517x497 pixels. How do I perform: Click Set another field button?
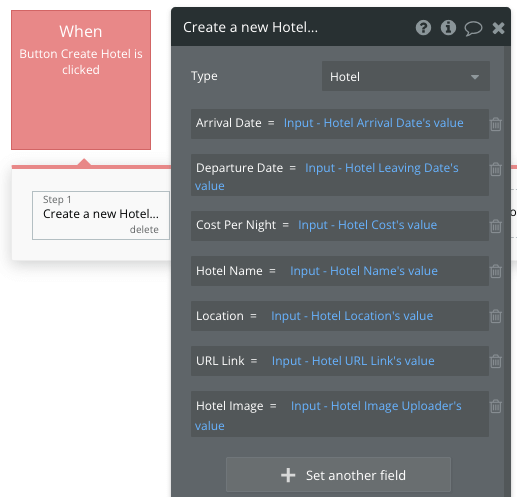tap(338, 475)
